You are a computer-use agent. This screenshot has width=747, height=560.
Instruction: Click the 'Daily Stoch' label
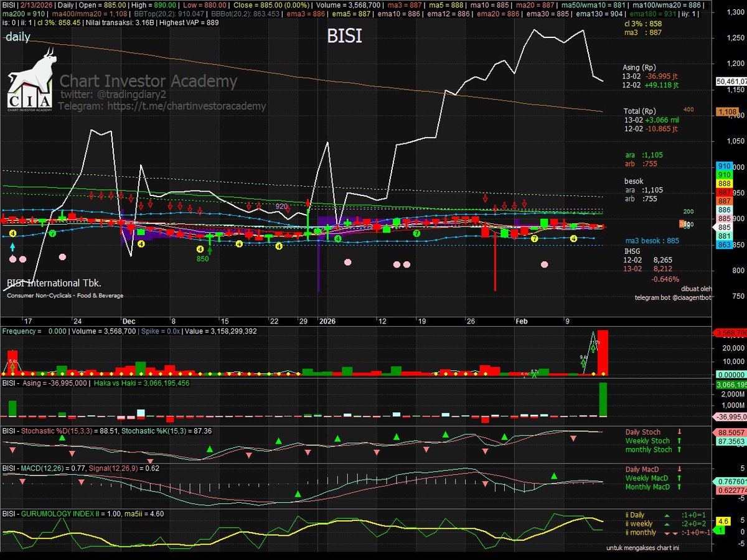pos(643,432)
